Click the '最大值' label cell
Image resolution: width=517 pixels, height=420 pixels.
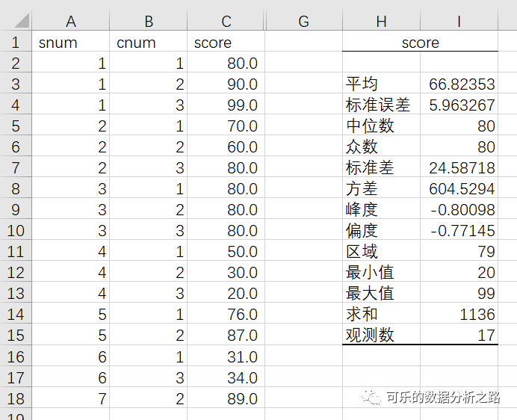coord(381,293)
